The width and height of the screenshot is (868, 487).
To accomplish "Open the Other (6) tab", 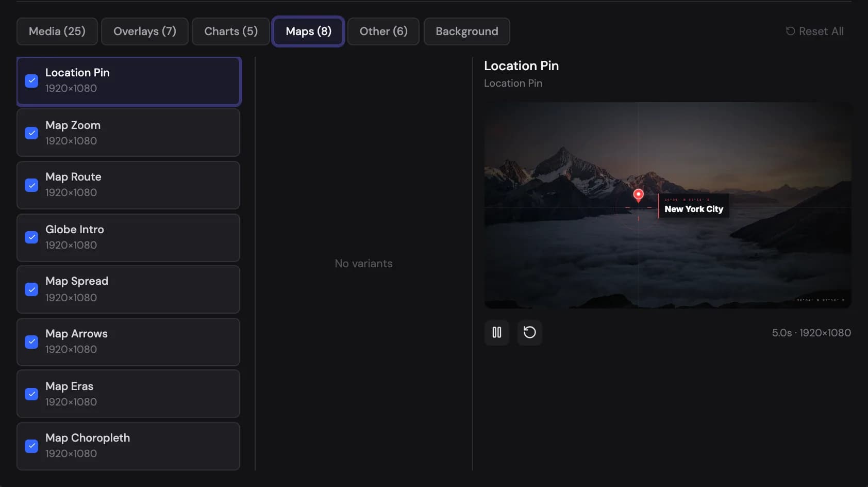I will [383, 31].
